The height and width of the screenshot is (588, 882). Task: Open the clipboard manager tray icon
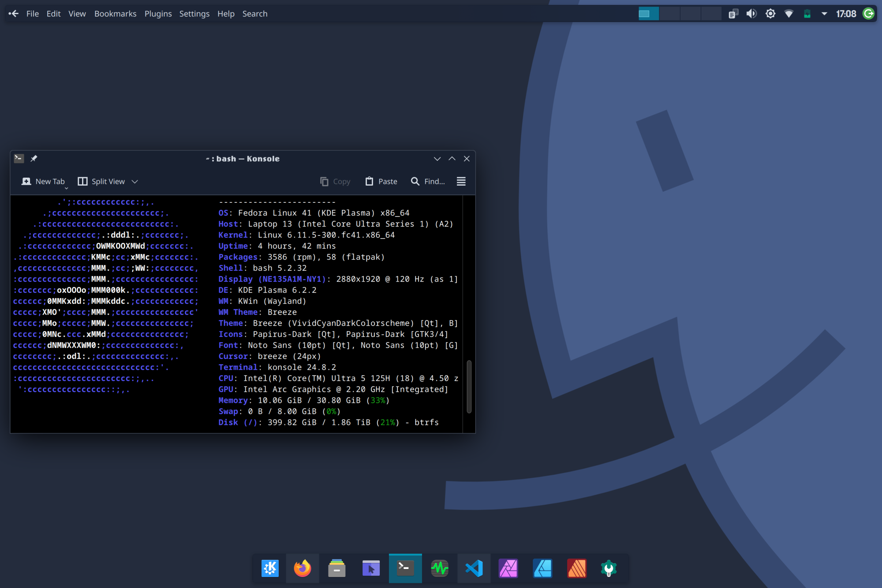tap(733, 14)
